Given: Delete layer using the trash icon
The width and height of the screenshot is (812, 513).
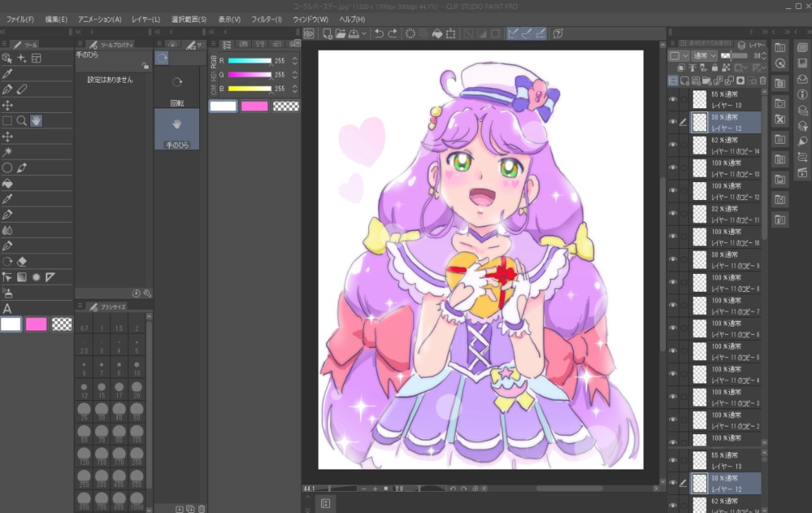Looking at the screenshot, I should pos(762,80).
